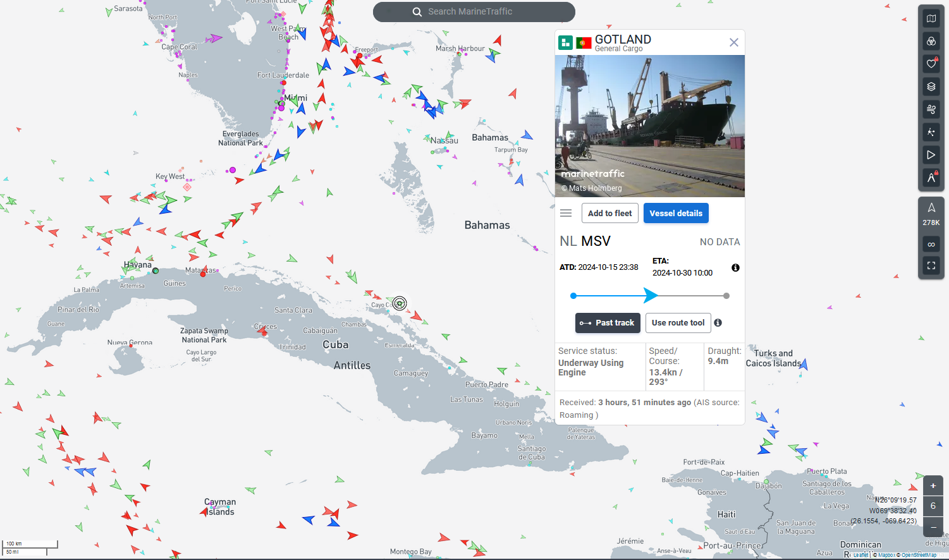
Task: Toggle the infinity ship names icon
Action: pyautogui.click(x=931, y=244)
